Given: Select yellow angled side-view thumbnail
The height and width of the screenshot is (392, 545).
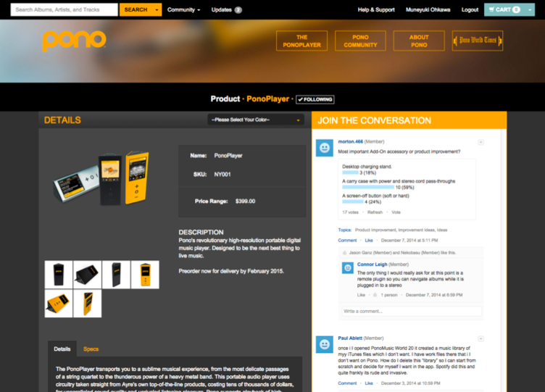Looking at the screenshot, I should point(87,304).
